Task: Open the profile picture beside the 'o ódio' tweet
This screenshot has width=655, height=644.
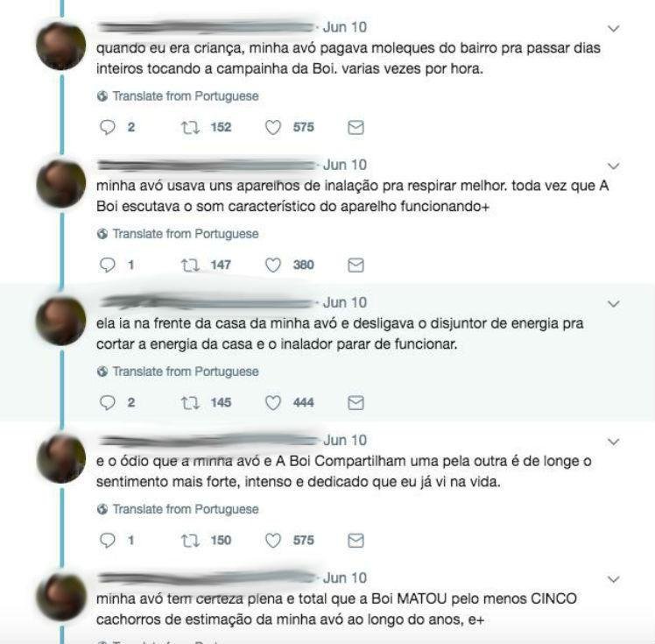Action: pyautogui.click(x=61, y=459)
